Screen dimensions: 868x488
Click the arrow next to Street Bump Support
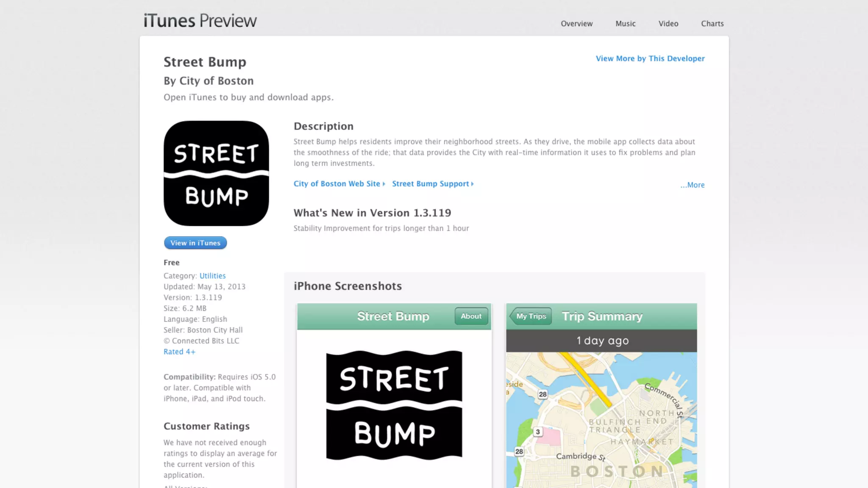coord(473,184)
